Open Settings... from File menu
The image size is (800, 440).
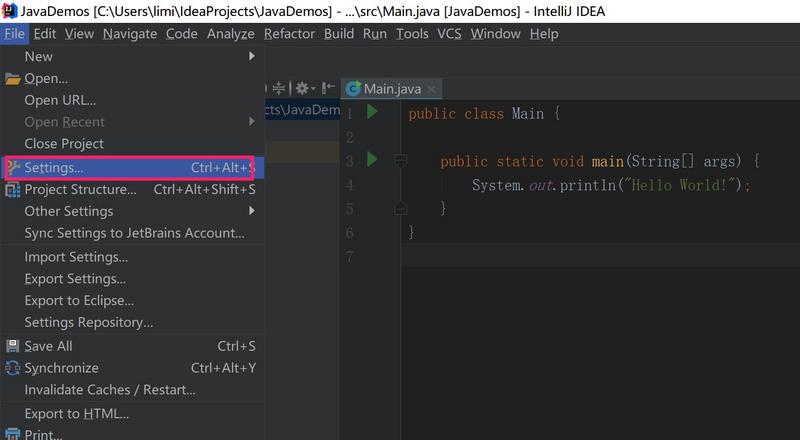[x=133, y=167]
